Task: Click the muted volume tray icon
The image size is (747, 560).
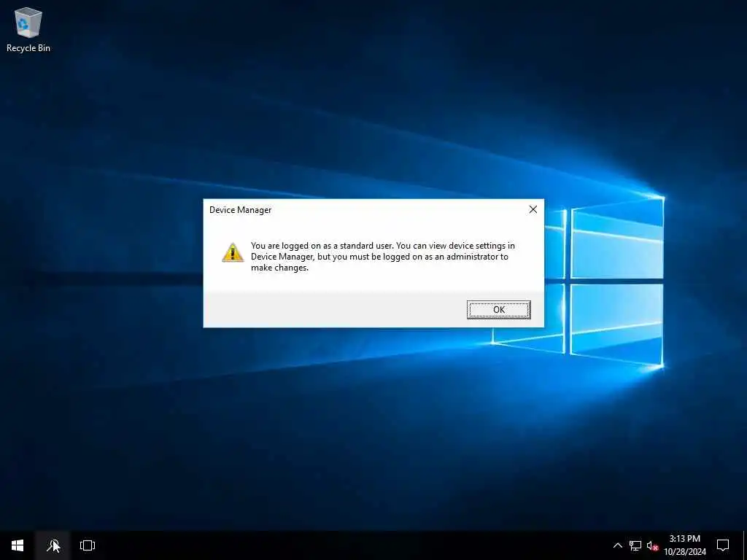Action: tap(652, 545)
